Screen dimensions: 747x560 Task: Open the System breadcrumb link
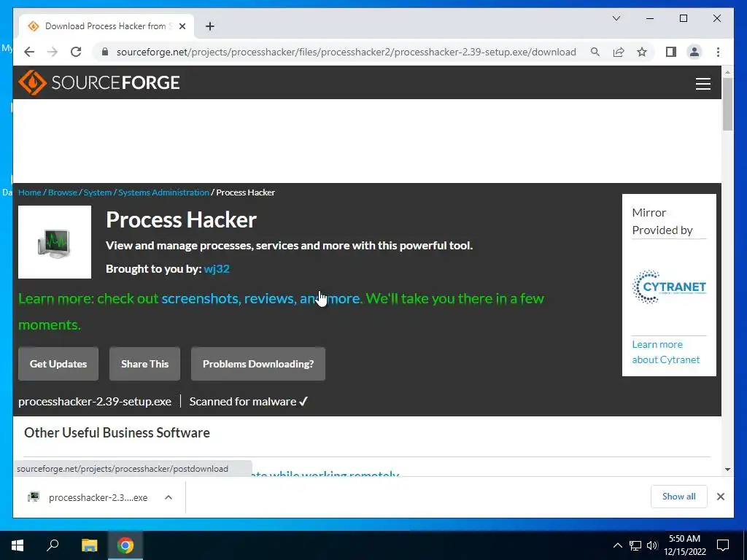(98, 192)
